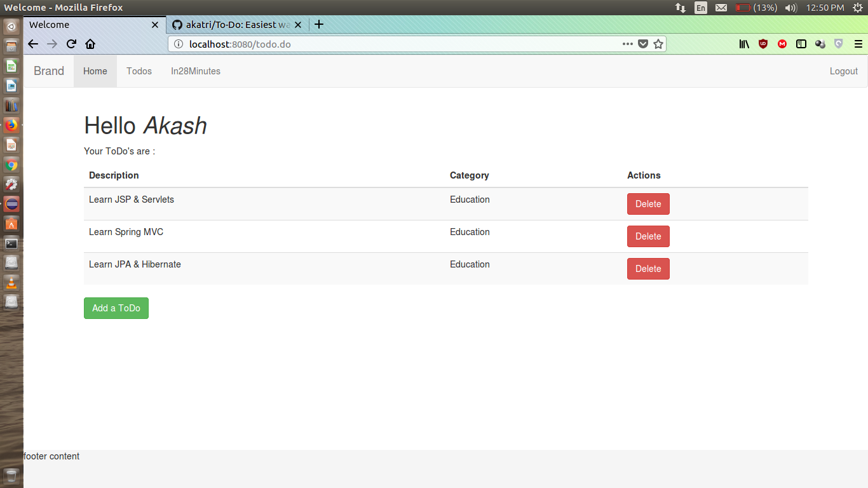Open the system power cog menu
This screenshot has width=868, height=488.
click(x=858, y=8)
